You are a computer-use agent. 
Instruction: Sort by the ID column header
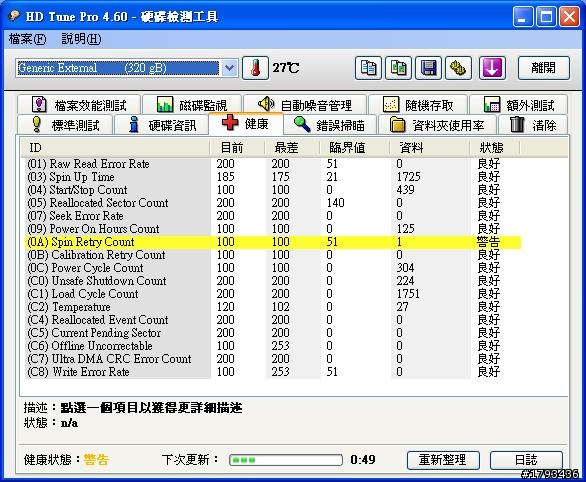(x=115, y=148)
